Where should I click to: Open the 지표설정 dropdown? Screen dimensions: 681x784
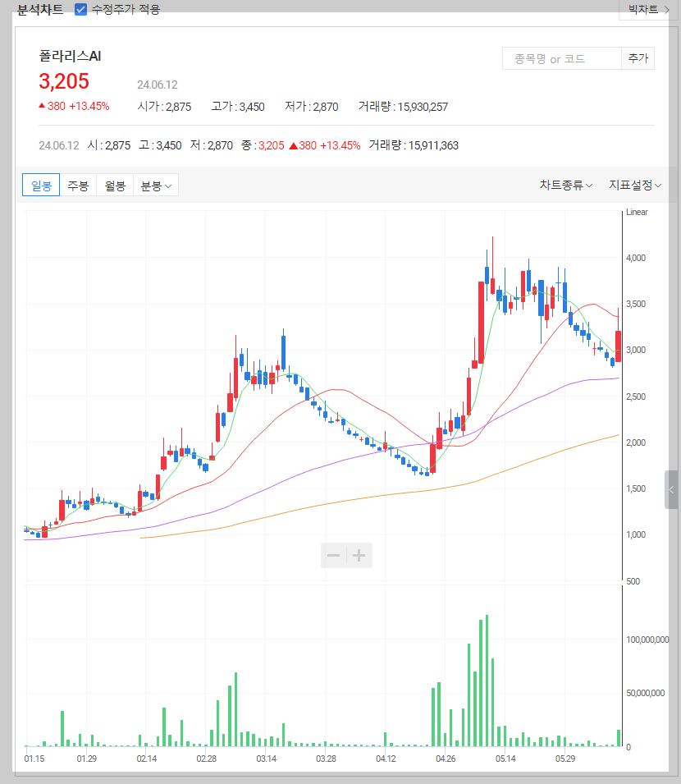pos(635,186)
